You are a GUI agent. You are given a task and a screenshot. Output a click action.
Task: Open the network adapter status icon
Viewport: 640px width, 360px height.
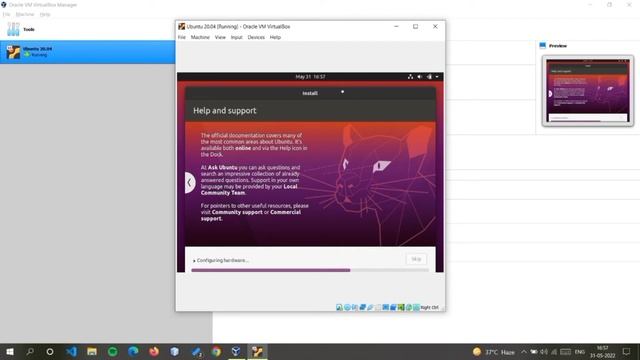pos(362,307)
